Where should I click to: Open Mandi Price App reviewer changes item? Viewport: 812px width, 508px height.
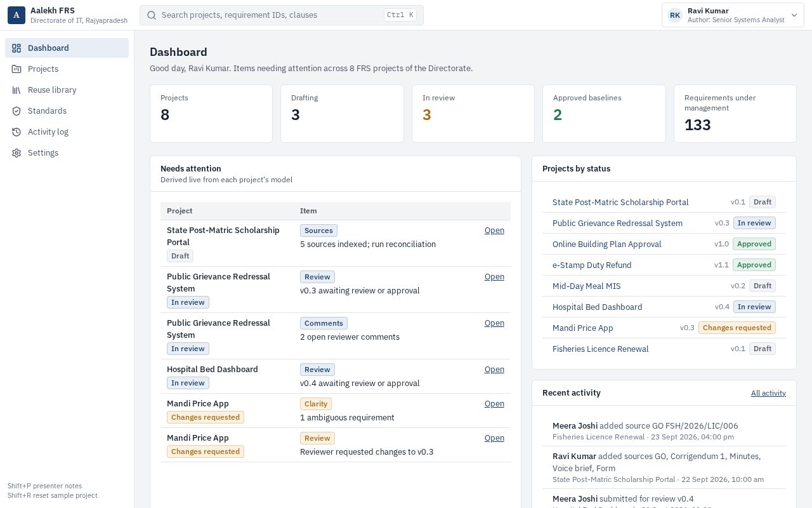(494, 438)
